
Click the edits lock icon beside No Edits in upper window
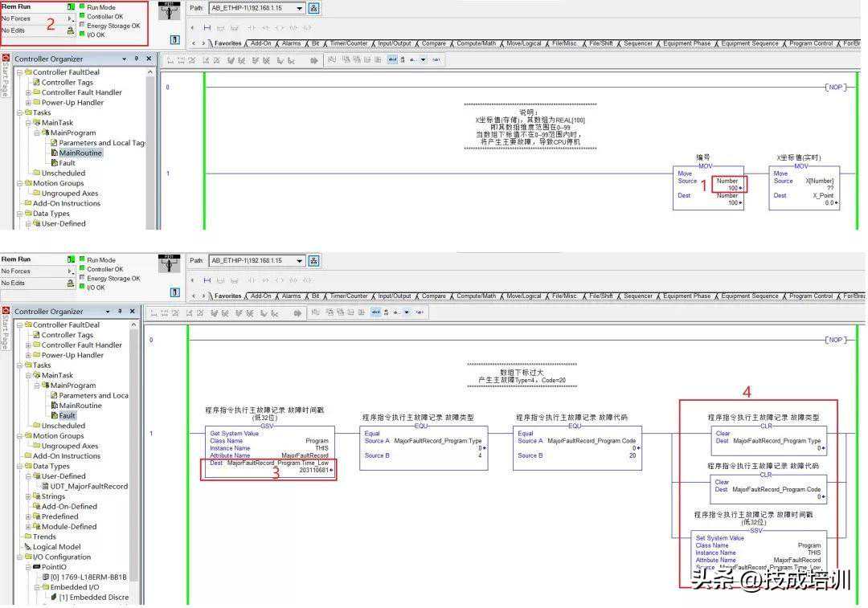pyautogui.click(x=71, y=31)
